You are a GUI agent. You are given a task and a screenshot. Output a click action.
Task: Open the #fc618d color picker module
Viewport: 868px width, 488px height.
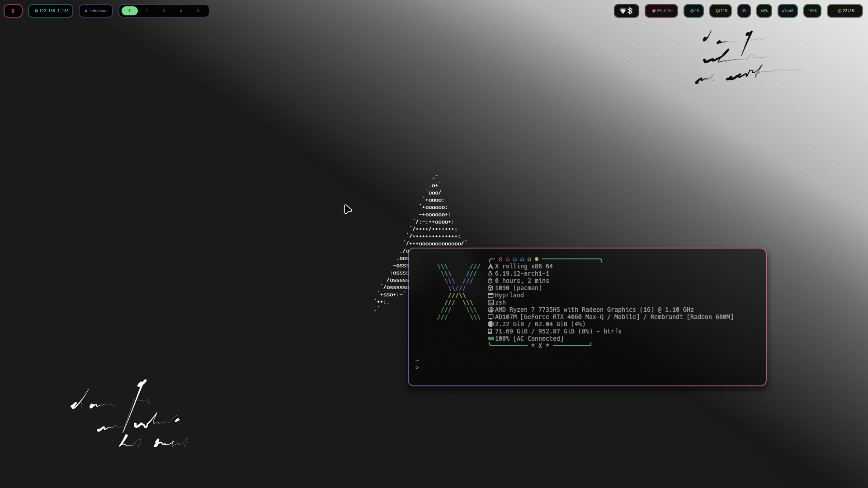coord(661,11)
